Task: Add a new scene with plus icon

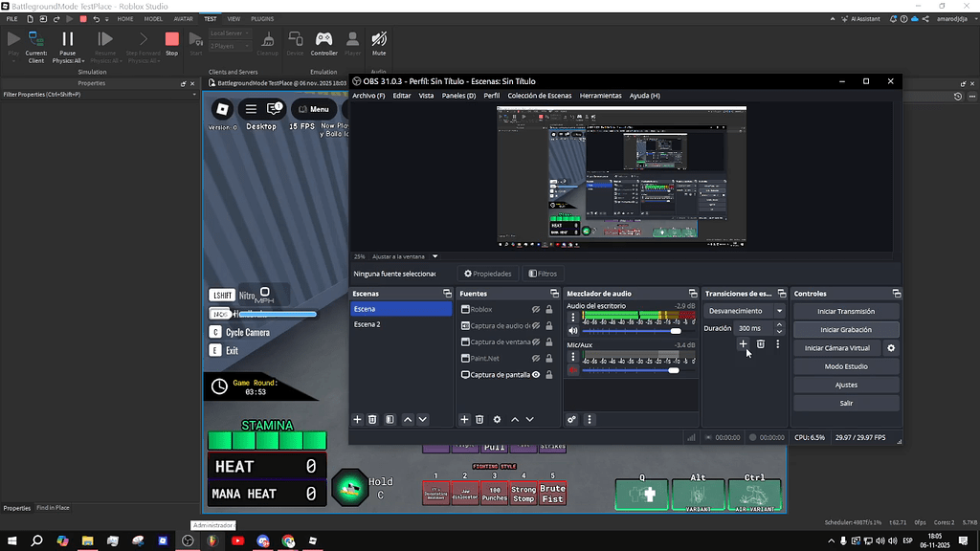Action: pos(358,419)
